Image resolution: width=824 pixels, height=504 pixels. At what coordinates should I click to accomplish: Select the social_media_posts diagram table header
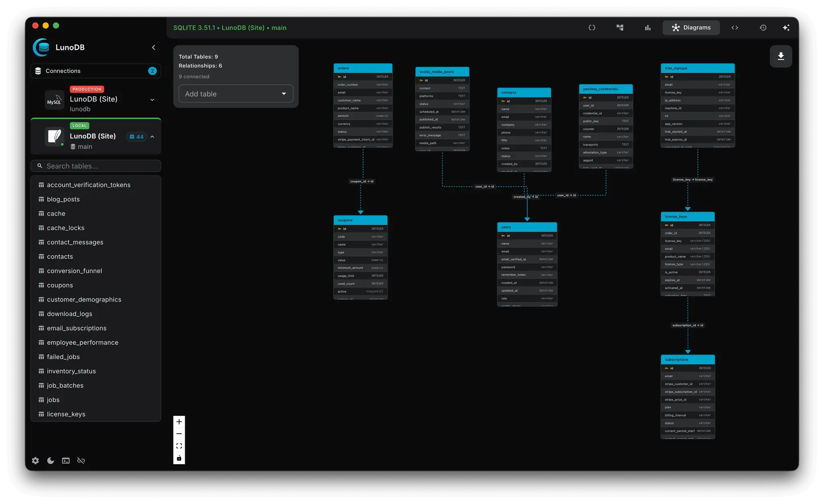click(442, 72)
